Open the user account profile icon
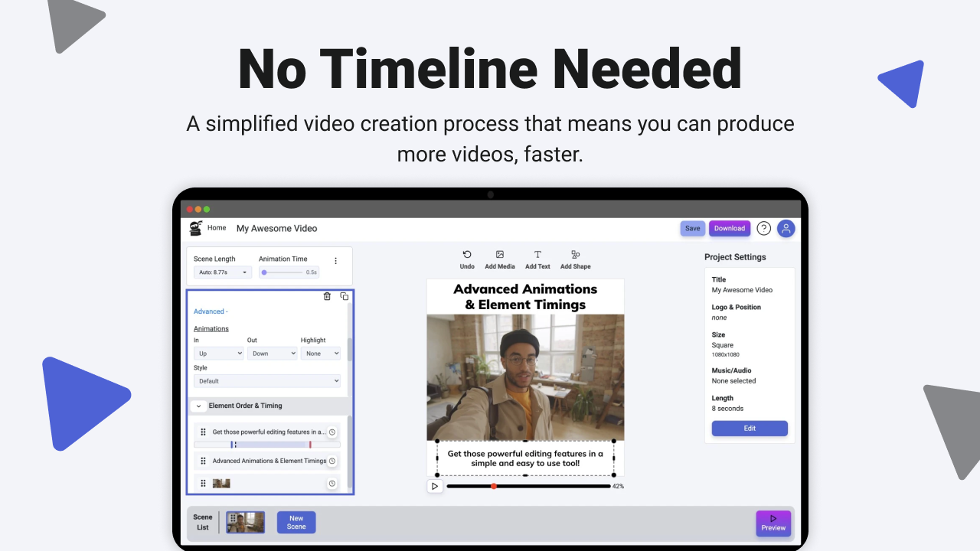 [x=786, y=228]
